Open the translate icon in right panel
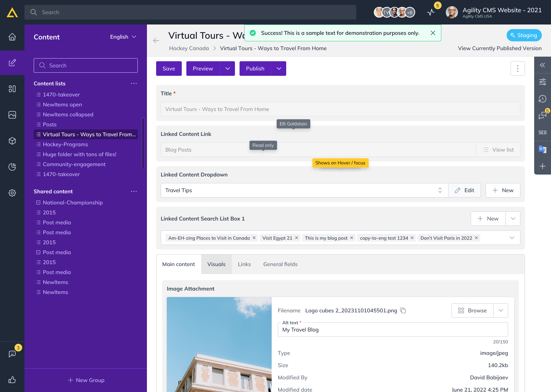This screenshot has height=392, width=551. (543, 149)
